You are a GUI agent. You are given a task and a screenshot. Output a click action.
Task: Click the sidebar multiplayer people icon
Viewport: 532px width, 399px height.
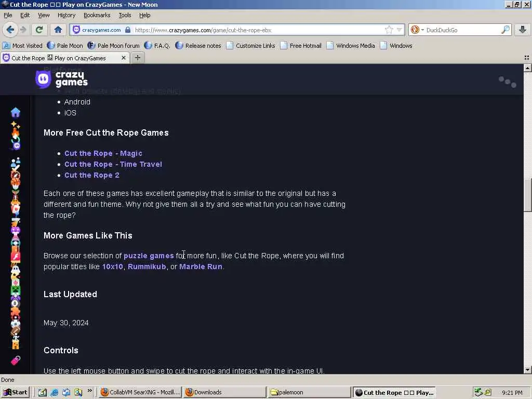(x=15, y=163)
